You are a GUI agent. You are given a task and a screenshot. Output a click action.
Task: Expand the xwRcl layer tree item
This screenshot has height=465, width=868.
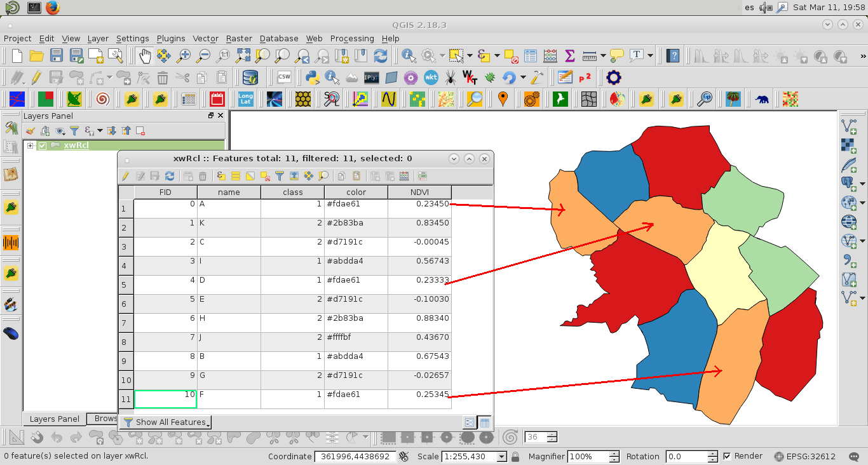tap(30, 145)
